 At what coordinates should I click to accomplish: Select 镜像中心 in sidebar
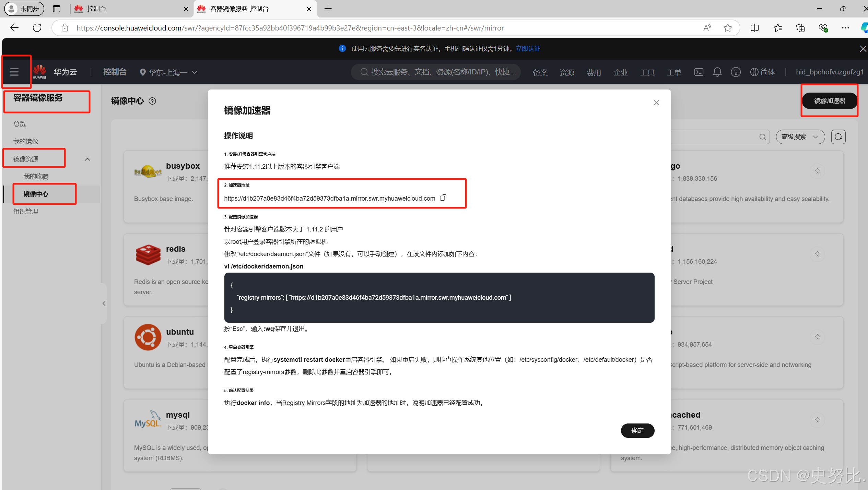[36, 194]
